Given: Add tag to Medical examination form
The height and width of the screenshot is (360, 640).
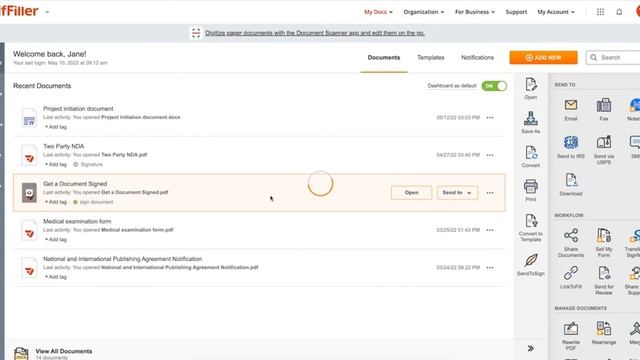Looking at the screenshot, I should (x=56, y=240).
